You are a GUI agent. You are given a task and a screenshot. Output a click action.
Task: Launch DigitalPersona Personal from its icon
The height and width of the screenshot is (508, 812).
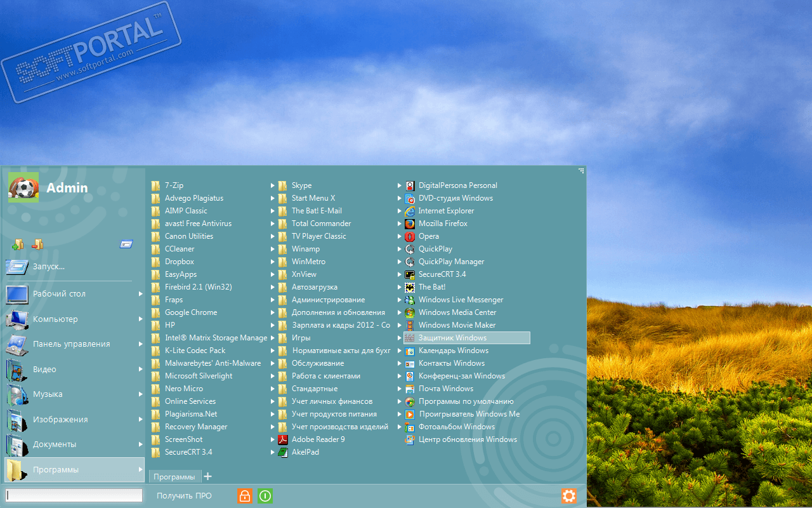click(410, 185)
